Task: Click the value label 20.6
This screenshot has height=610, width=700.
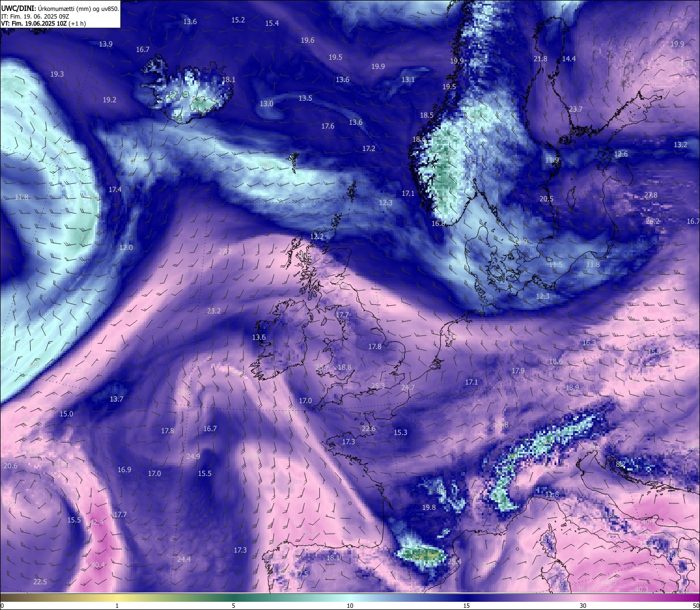Action: click(10, 466)
